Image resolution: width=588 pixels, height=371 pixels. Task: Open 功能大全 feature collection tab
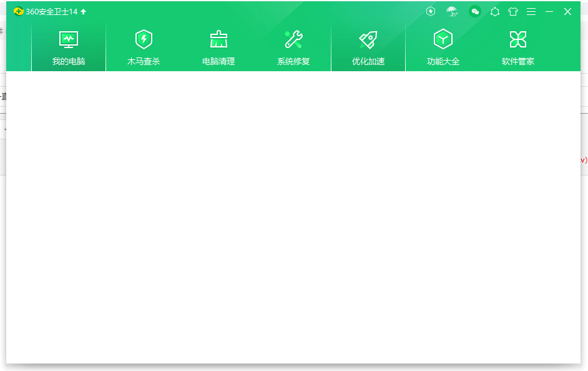(x=443, y=47)
